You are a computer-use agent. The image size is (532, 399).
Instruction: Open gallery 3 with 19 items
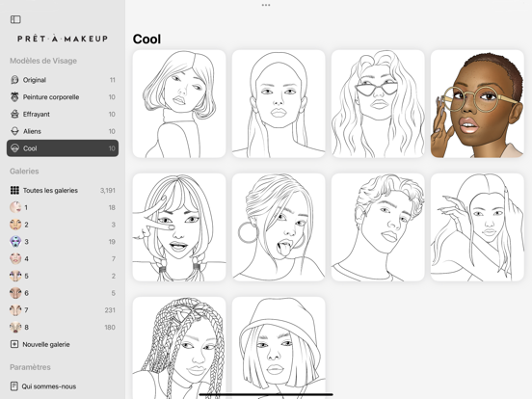pos(63,242)
